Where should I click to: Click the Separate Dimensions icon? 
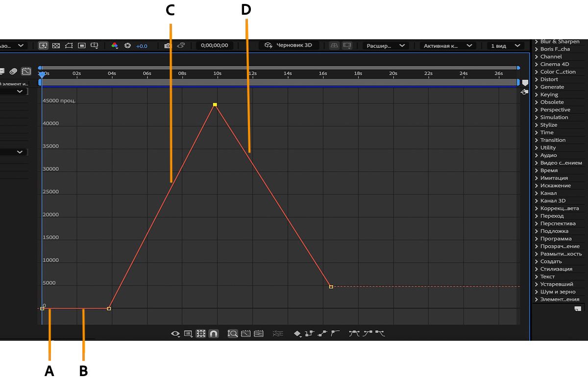click(x=278, y=333)
